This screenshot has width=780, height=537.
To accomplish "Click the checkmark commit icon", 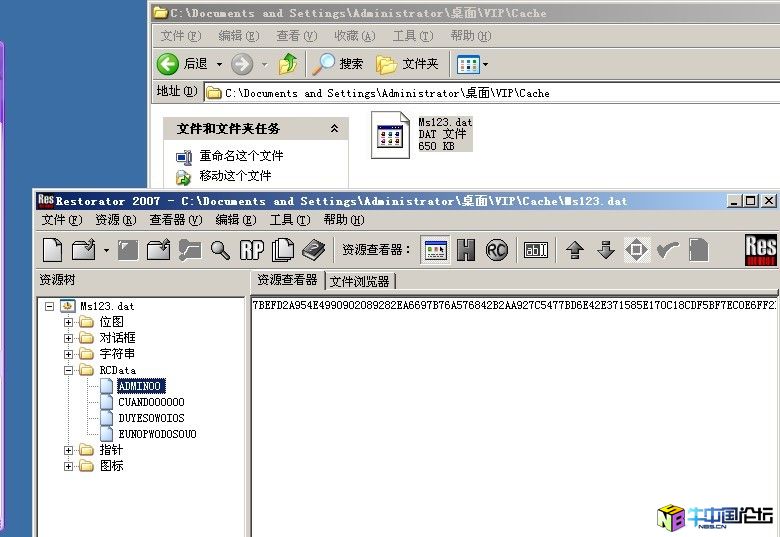I will [x=667, y=250].
